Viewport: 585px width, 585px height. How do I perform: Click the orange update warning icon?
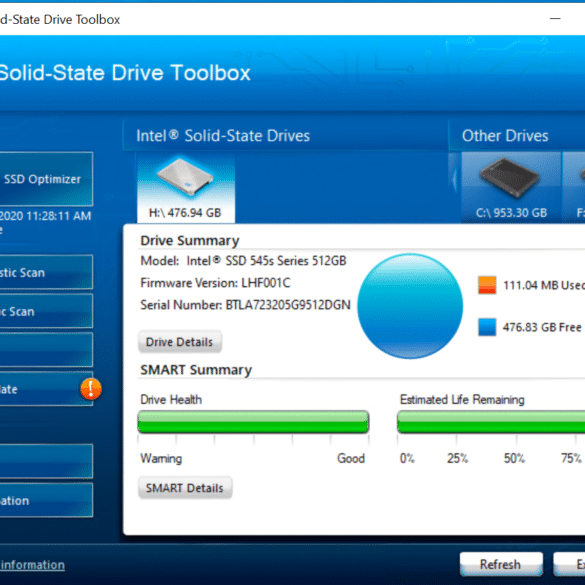click(x=91, y=389)
